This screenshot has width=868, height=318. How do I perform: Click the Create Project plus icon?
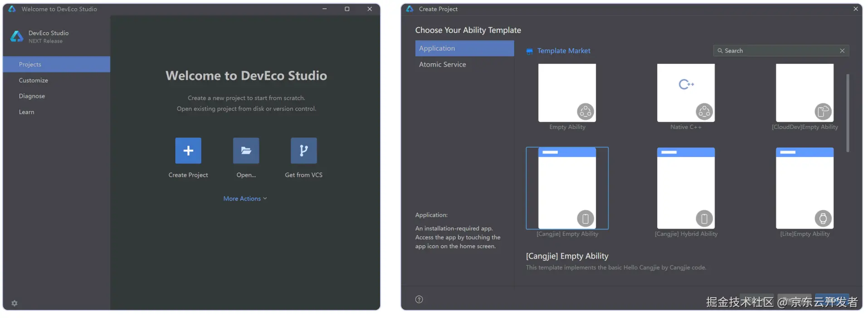pyautogui.click(x=188, y=150)
